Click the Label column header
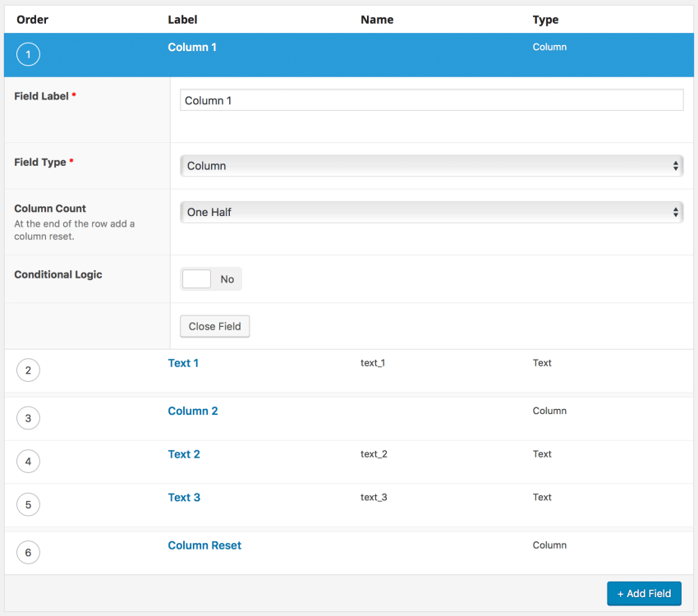Image resolution: width=698 pixels, height=616 pixels. click(x=182, y=20)
